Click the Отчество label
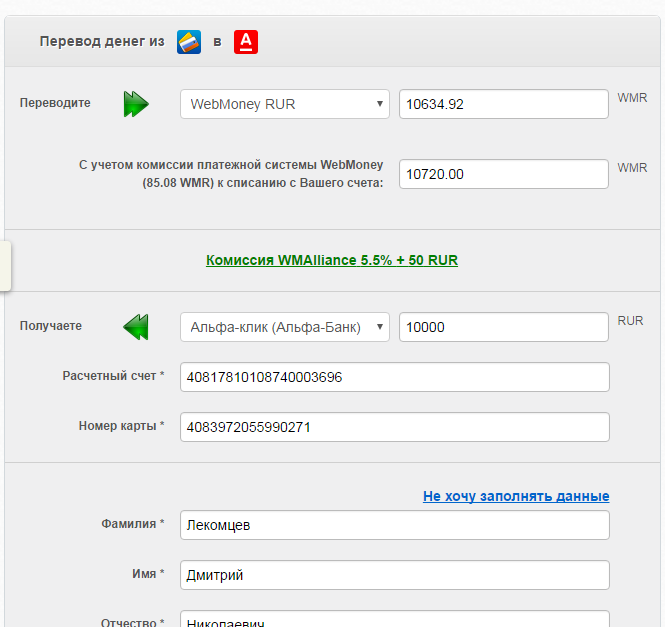Image resolution: width=665 pixels, height=627 pixels. 133,622
